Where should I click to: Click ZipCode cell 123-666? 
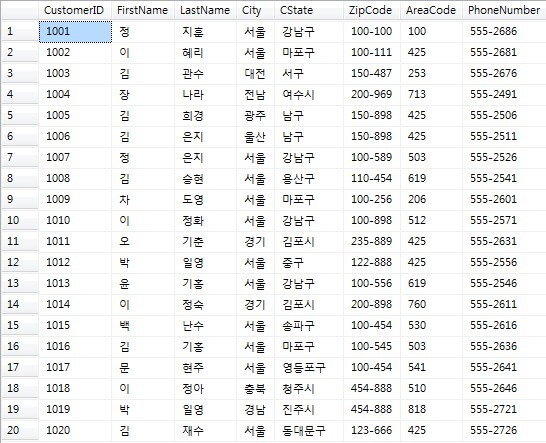pos(372,430)
